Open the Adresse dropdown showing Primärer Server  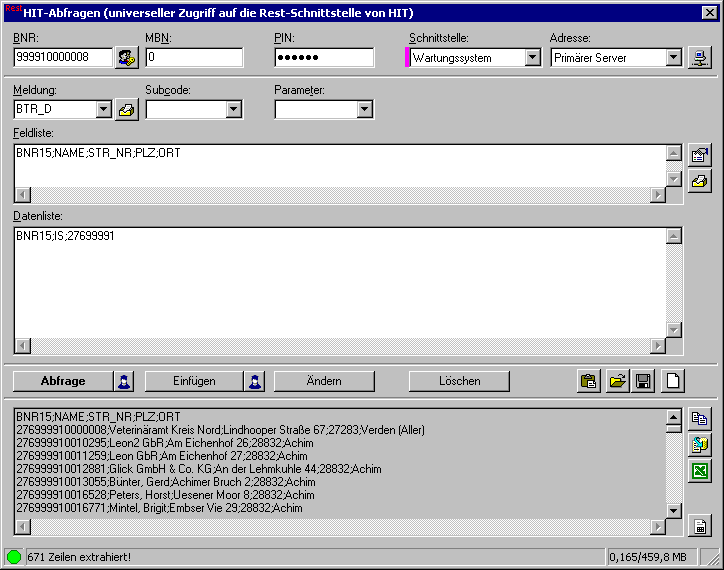674,58
